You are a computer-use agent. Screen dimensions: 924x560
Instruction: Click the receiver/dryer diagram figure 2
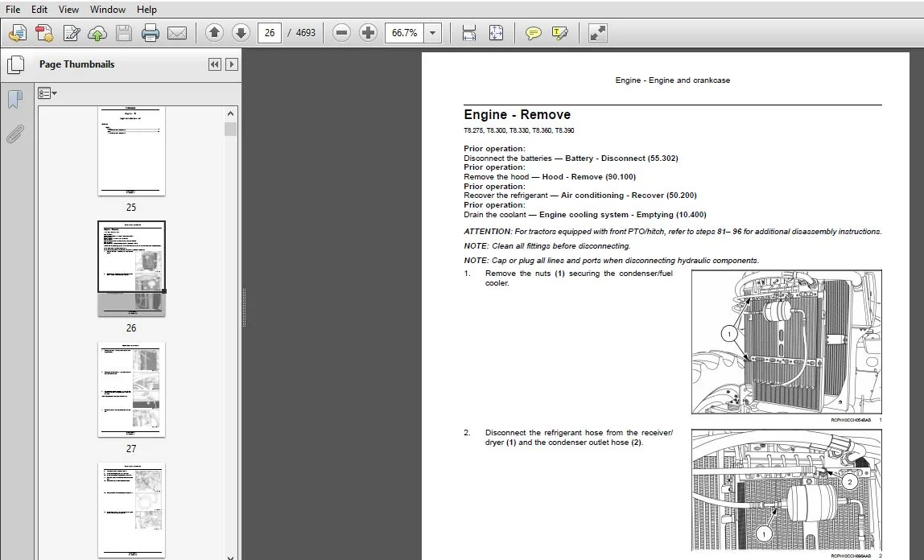786,490
